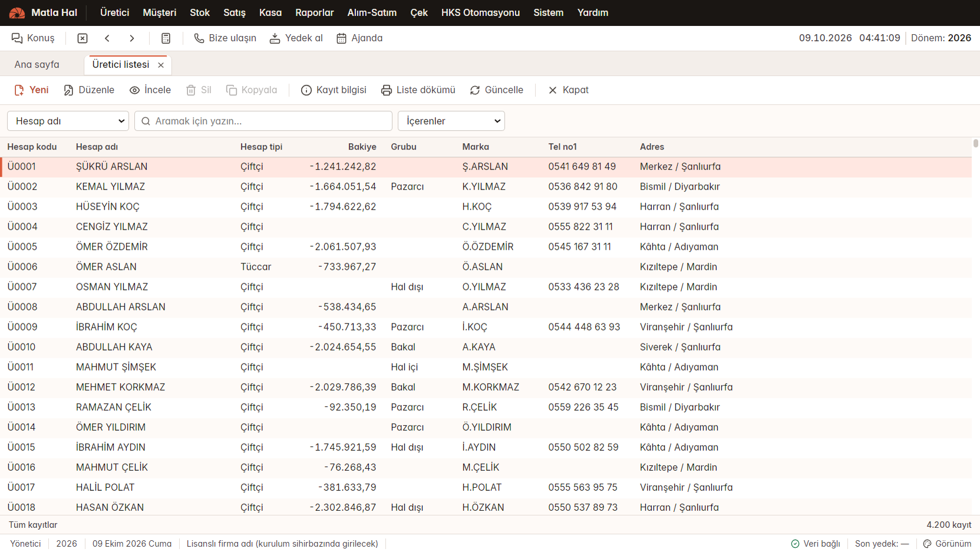980x552 pixels.
Task: Click Veri bağlı status indicator
Action: click(x=816, y=544)
